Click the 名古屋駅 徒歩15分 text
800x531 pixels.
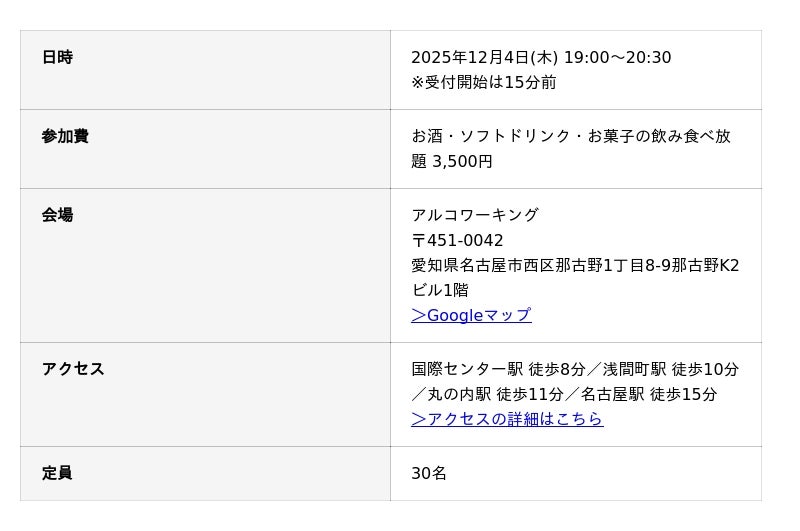click(648, 395)
